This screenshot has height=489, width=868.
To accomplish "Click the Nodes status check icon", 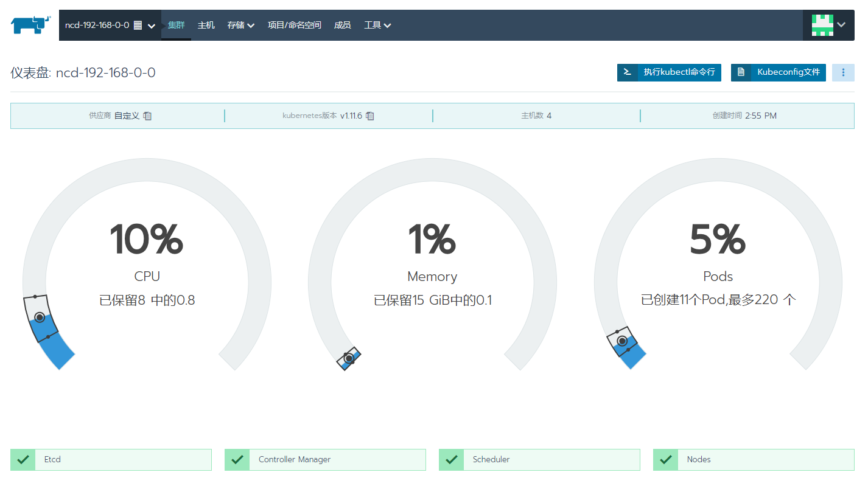I will pyautogui.click(x=666, y=460).
